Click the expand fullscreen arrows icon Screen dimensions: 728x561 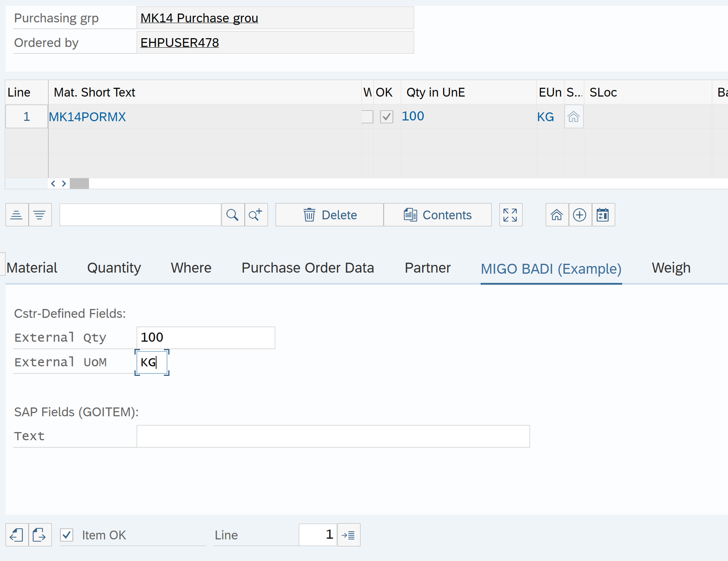pos(511,215)
